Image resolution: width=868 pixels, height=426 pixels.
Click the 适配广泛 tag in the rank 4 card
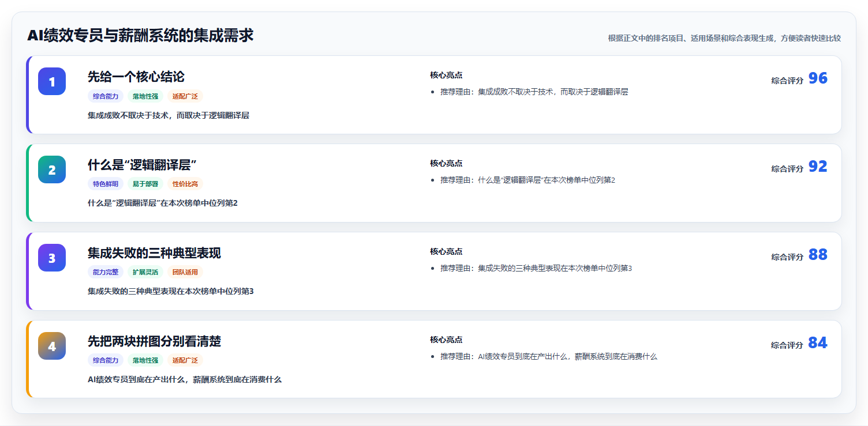tap(185, 361)
